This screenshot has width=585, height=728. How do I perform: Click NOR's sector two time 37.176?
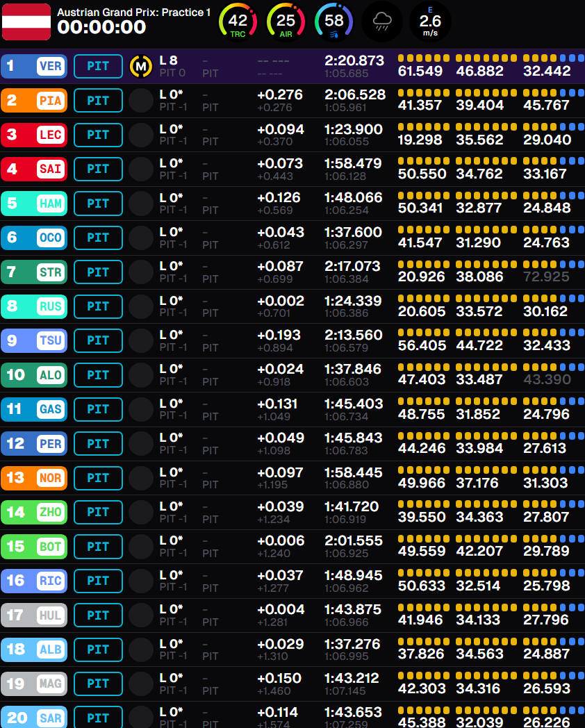pyautogui.click(x=477, y=483)
